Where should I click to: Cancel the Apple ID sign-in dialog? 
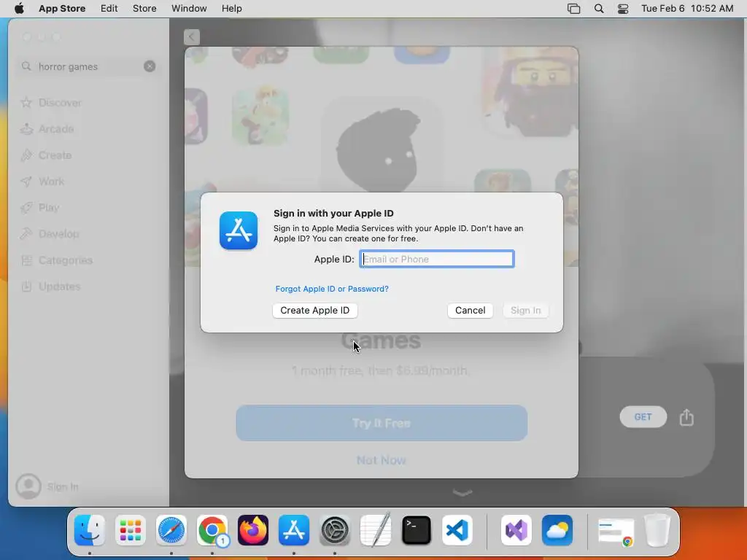pos(471,310)
